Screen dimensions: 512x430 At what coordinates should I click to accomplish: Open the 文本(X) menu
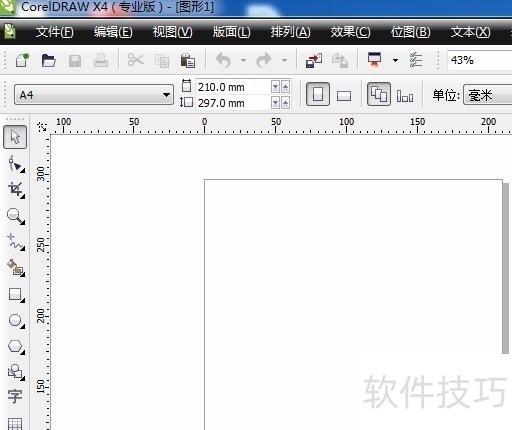pos(470,32)
